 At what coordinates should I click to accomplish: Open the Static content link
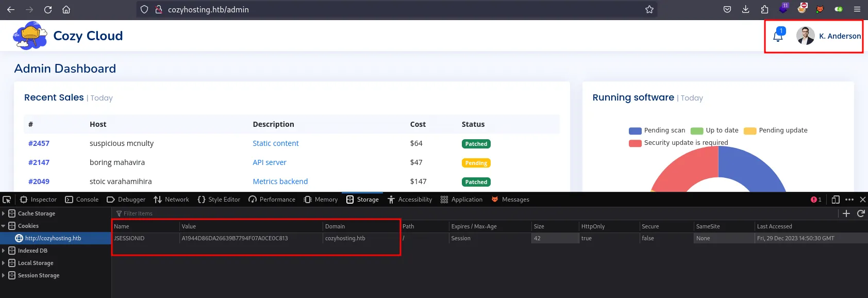(275, 143)
